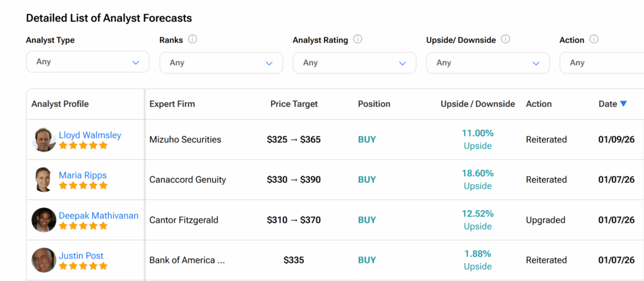Click the info icon next to Ranks
The height and width of the screenshot is (281, 644).
point(192,40)
